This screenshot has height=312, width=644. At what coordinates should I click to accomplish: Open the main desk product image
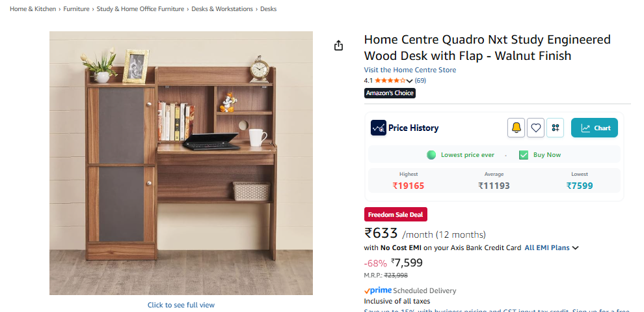click(x=181, y=163)
